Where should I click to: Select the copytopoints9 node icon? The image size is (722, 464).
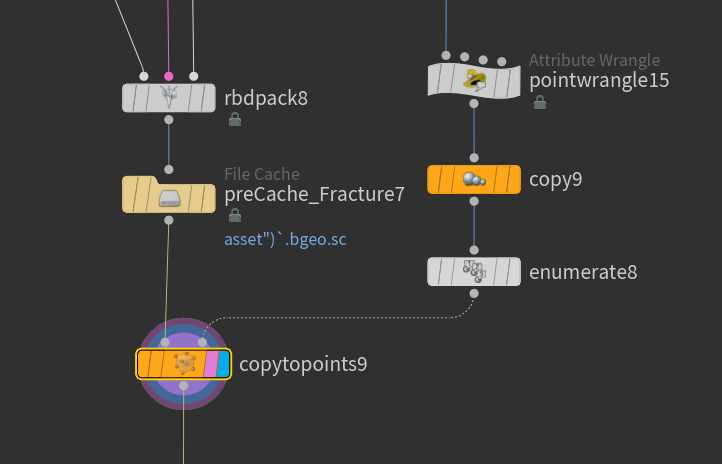[185, 364]
